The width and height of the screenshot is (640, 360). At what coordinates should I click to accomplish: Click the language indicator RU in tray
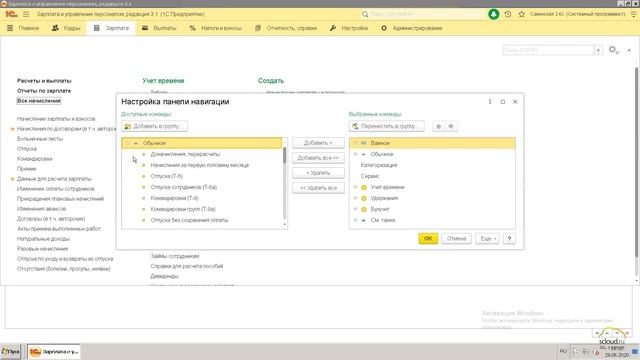pyautogui.click(x=563, y=351)
